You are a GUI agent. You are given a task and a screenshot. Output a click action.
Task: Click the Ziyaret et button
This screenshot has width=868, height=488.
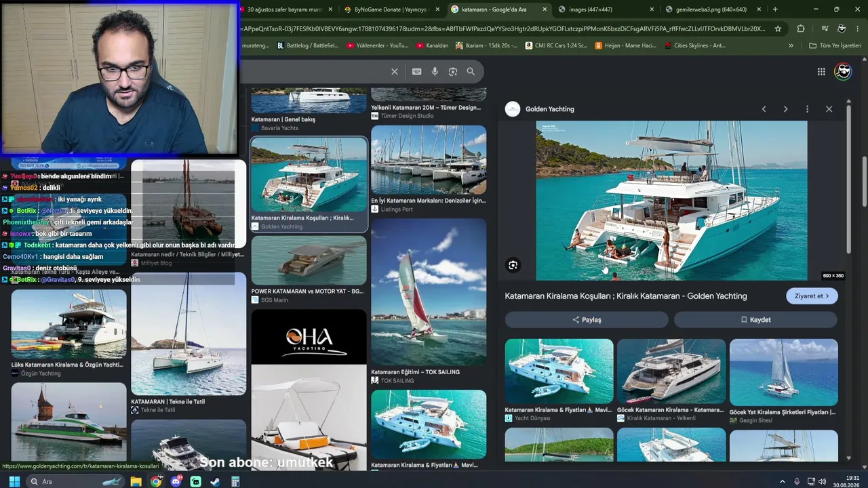[812, 296]
